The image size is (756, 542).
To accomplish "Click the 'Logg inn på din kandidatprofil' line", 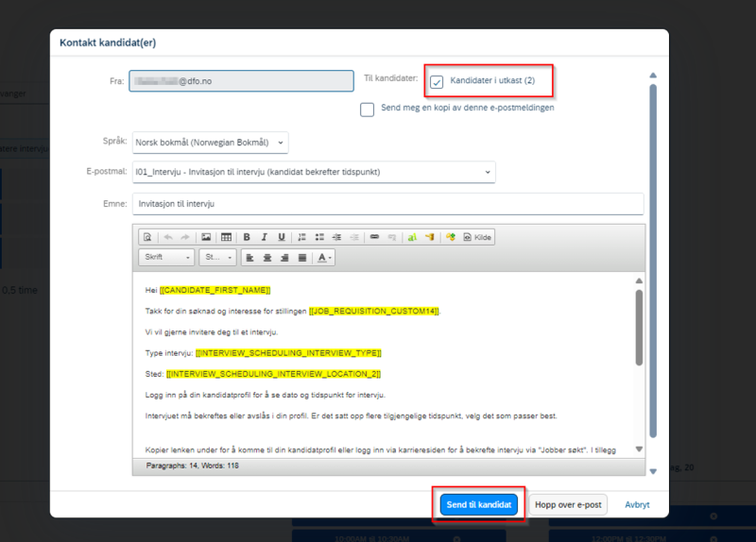I will [x=266, y=395].
